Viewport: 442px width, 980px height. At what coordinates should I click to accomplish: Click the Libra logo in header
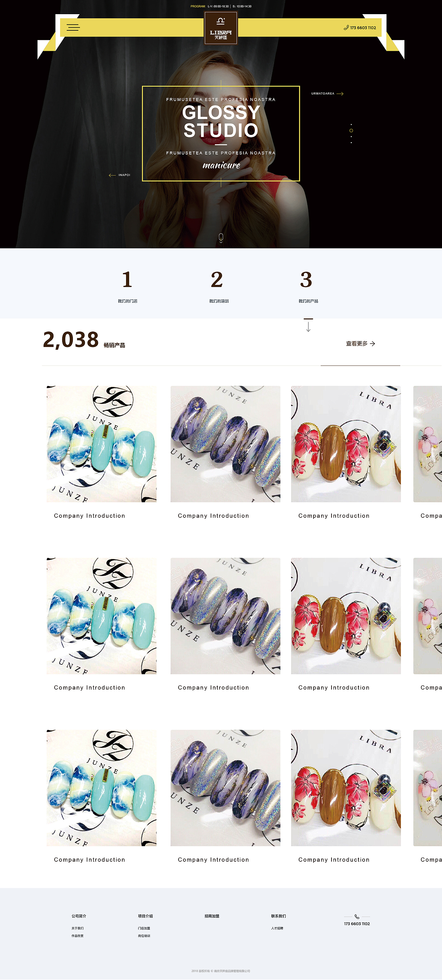[221, 28]
